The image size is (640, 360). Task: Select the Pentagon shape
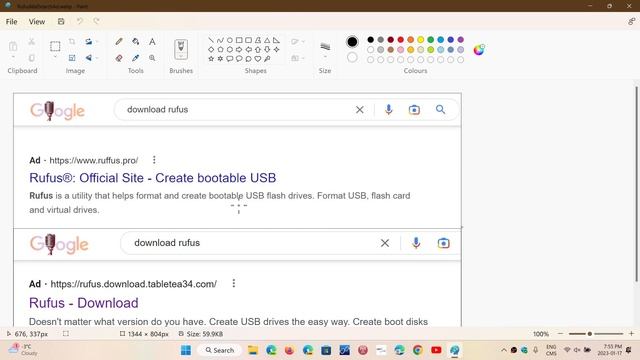tap(220, 49)
